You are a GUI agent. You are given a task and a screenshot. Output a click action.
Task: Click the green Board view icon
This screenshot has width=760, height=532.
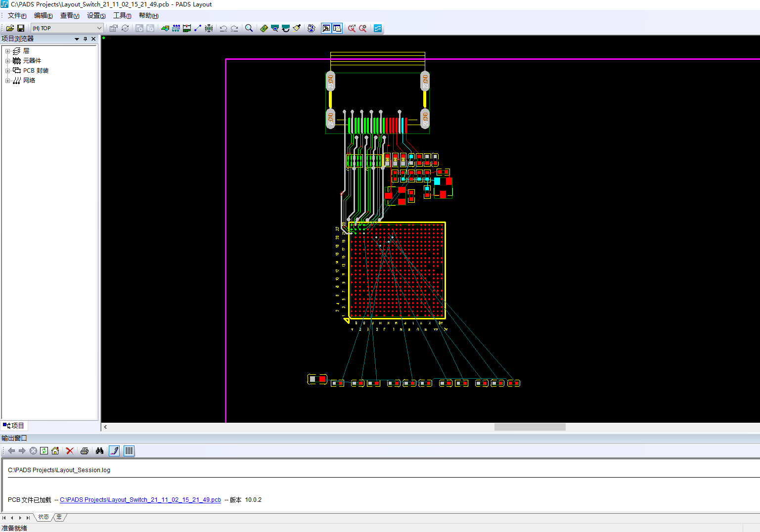click(x=264, y=28)
